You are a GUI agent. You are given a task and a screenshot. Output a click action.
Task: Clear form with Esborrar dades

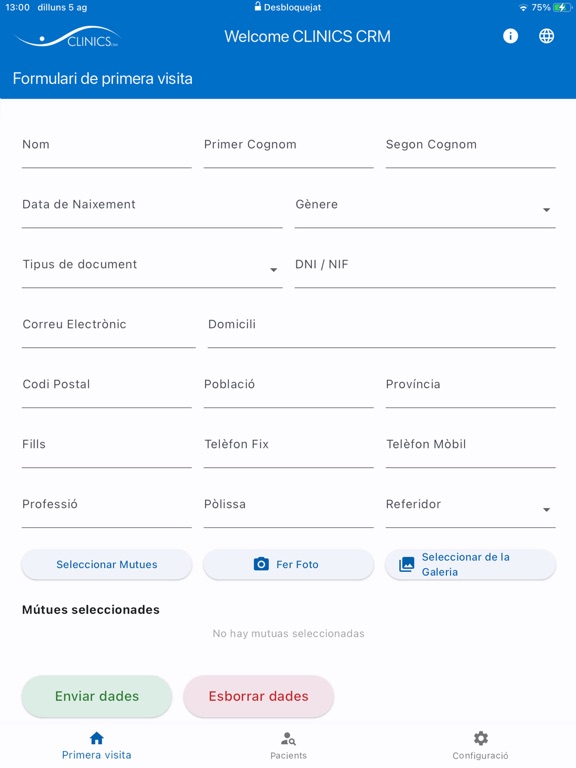[x=259, y=696]
